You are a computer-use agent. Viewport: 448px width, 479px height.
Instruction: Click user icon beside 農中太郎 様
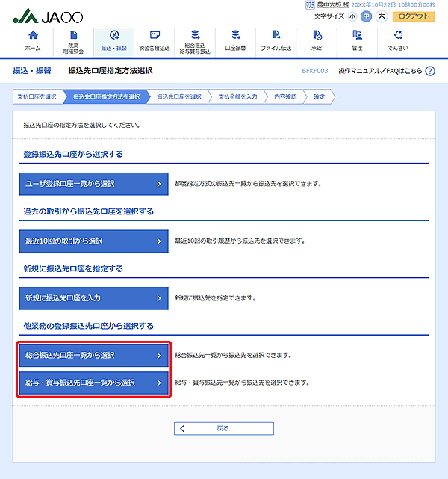pyautogui.click(x=310, y=5)
